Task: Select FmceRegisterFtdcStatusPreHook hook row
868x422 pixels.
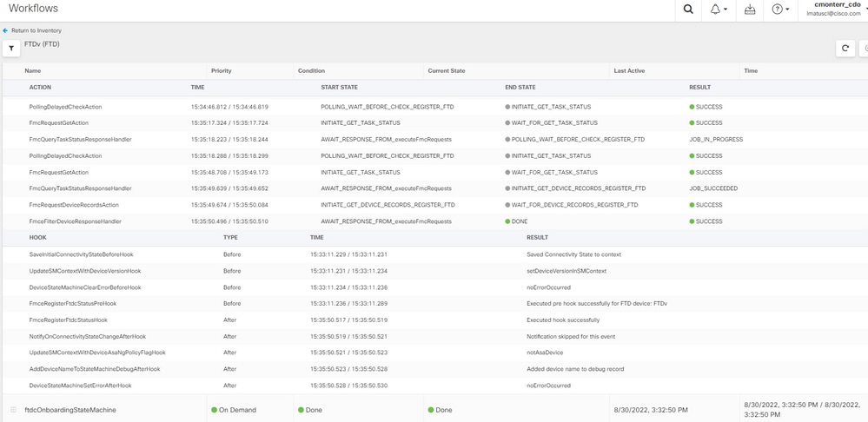Action: coord(434,304)
